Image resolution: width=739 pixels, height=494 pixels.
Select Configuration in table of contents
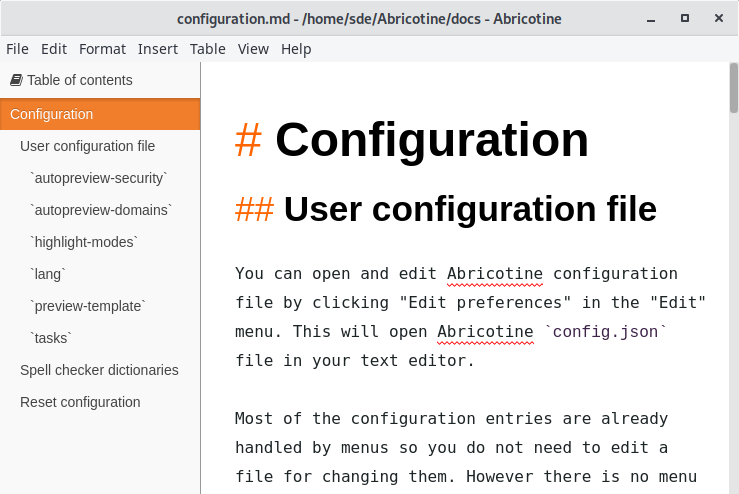pos(100,114)
